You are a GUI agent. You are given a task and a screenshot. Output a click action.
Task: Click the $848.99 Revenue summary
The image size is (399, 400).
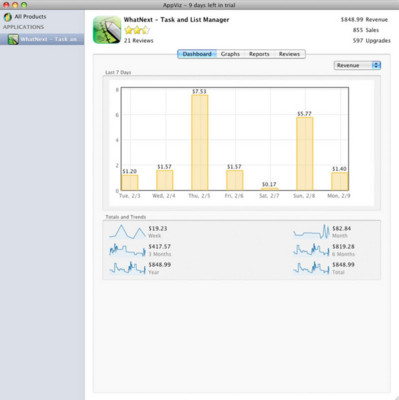click(x=364, y=20)
